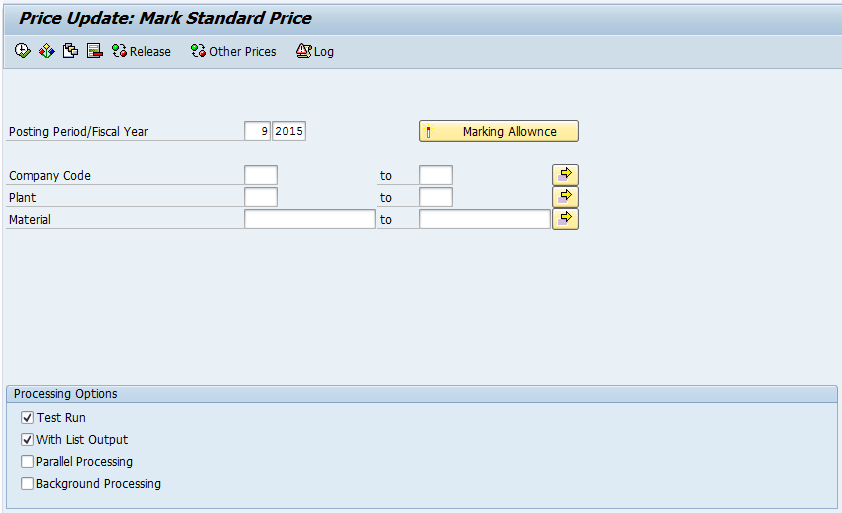Click the red-lined list icon in toolbar

click(95, 51)
